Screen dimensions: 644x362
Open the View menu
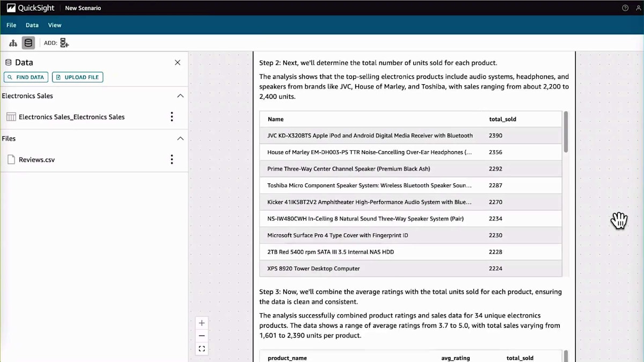coord(55,25)
